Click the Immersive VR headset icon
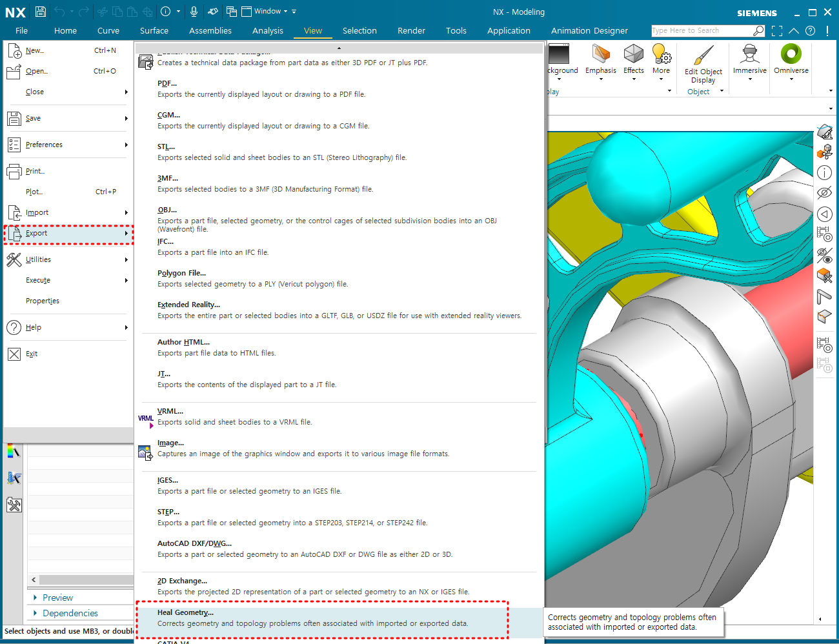The width and height of the screenshot is (839, 644). click(x=750, y=54)
